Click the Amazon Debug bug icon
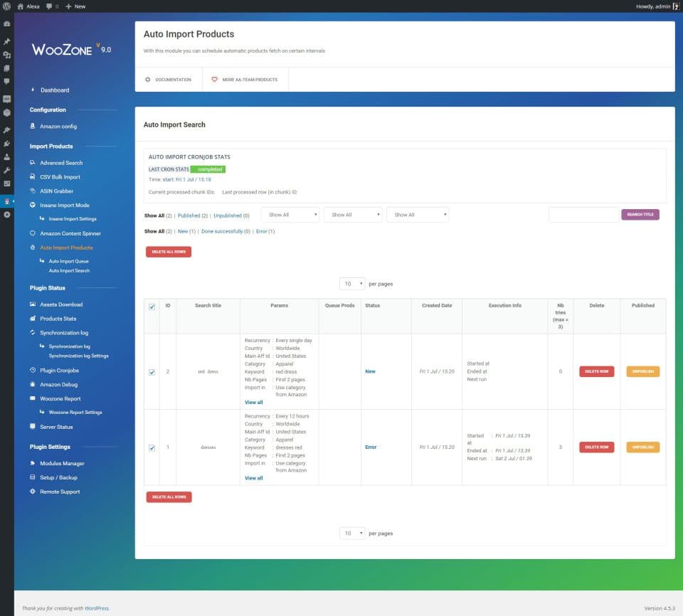The height and width of the screenshot is (616, 683). point(33,384)
